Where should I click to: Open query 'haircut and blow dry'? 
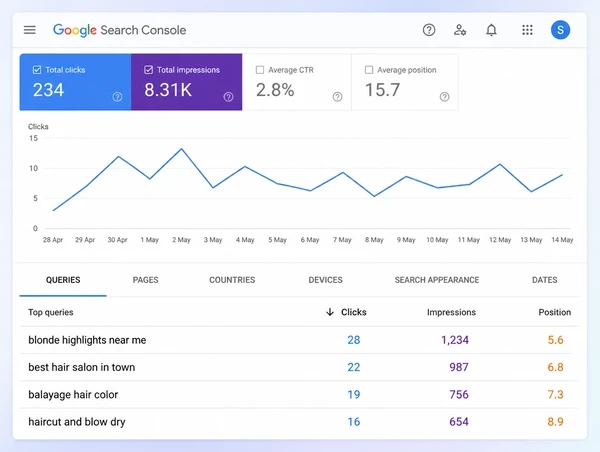pyautogui.click(x=77, y=422)
